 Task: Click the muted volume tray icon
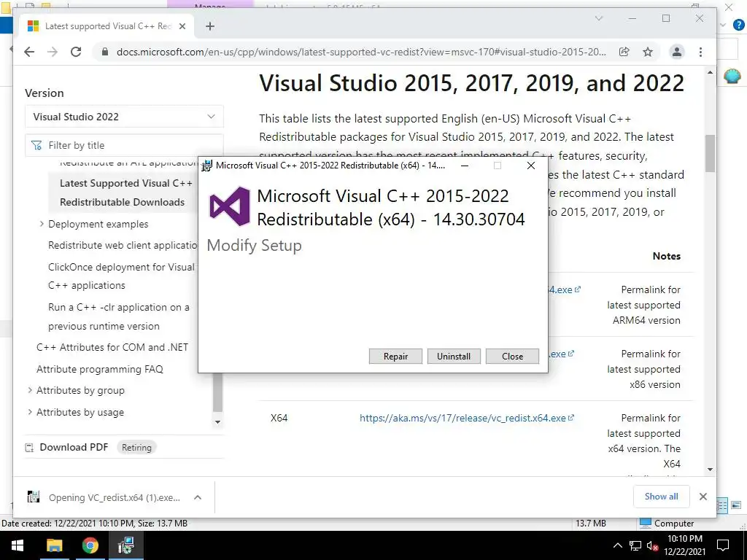click(x=652, y=545)
